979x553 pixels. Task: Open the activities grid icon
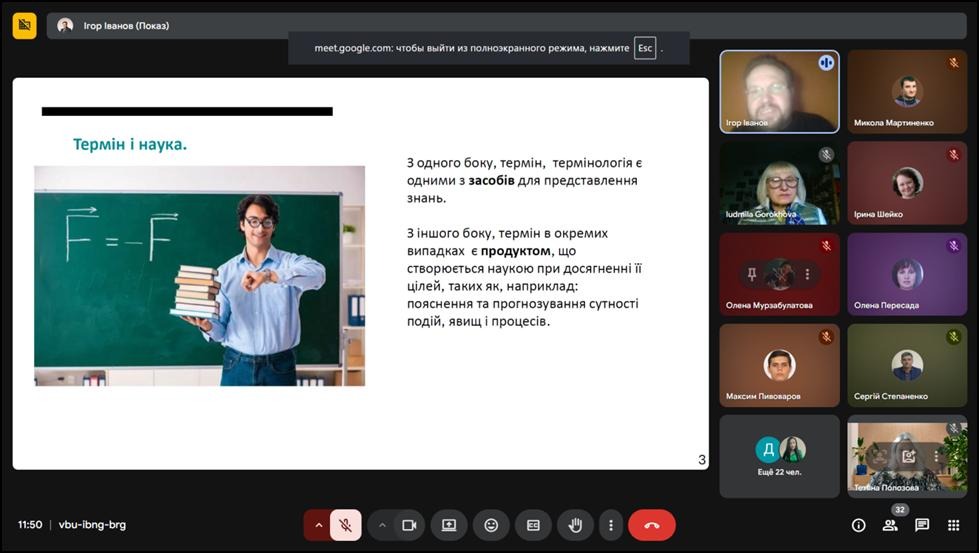point(953,525)
